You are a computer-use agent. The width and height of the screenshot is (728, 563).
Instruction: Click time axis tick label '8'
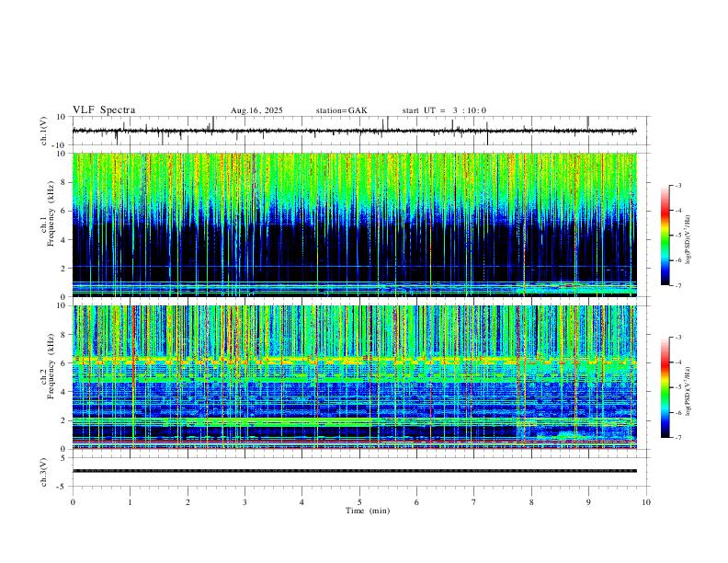coord(531,502)
